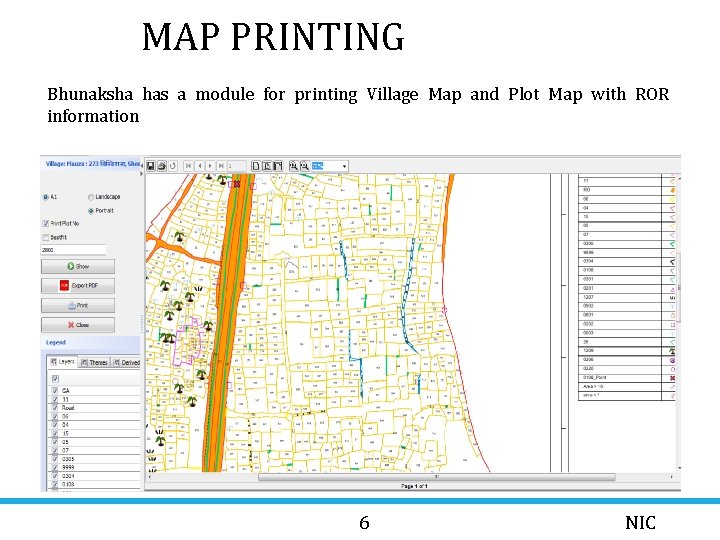The height and width of the screenshot is (540, 720).
Task: Click the Show button
Action: [x=78, y=266]
